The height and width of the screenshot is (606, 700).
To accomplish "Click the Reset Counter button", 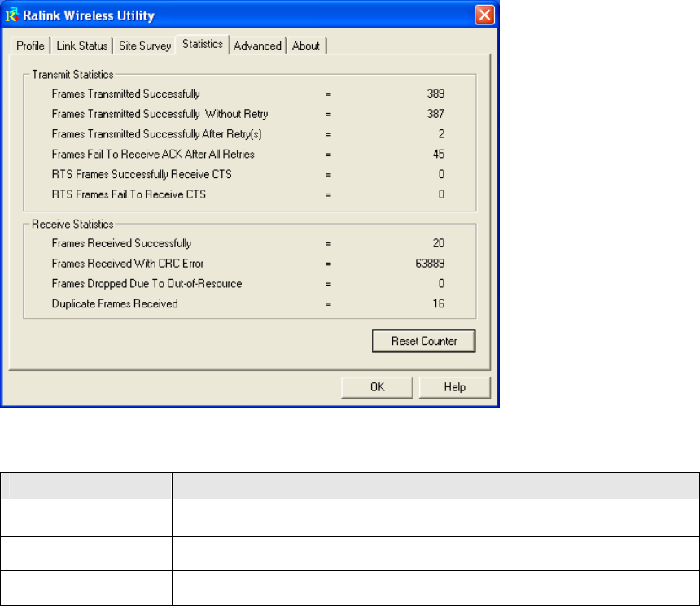I will pyautogui.click(x=423, y=342).
